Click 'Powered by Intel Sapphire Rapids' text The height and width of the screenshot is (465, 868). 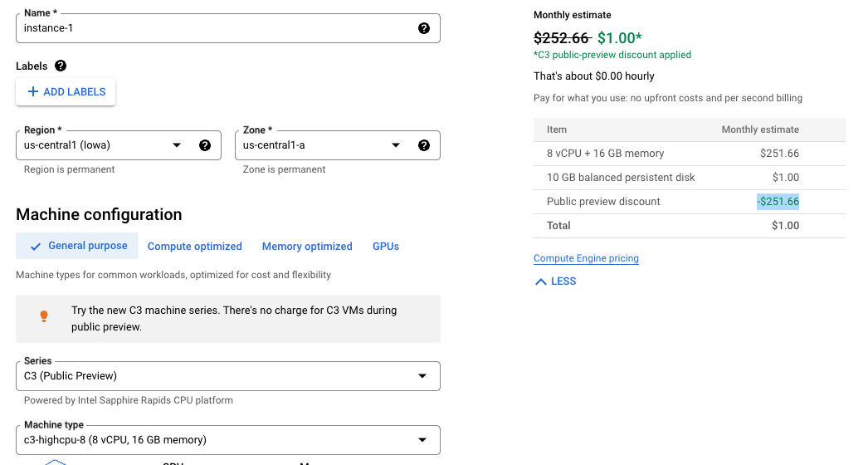click(129, 400)
